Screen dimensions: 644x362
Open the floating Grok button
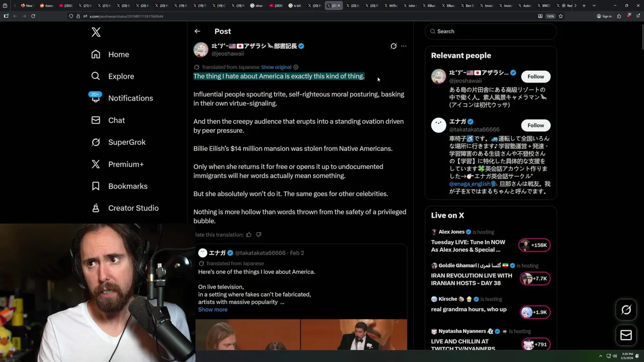[626, 310]
